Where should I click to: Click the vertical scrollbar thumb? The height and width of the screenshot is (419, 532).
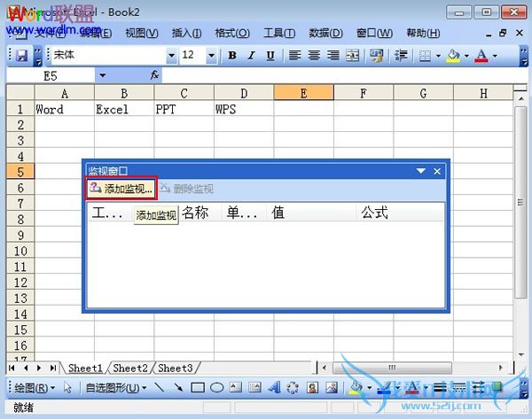(x=520, y=202)
